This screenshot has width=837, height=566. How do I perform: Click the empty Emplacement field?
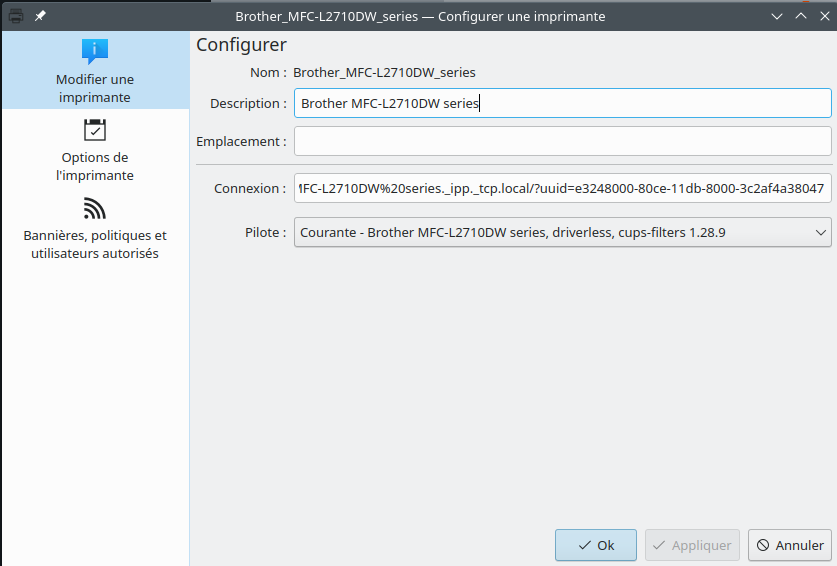coord(563,141)
